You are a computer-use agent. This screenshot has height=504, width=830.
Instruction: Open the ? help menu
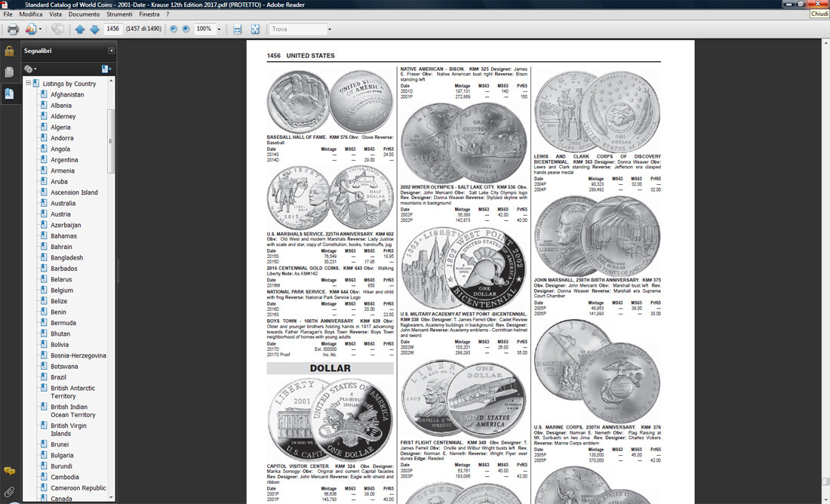(x=168, y=14)
